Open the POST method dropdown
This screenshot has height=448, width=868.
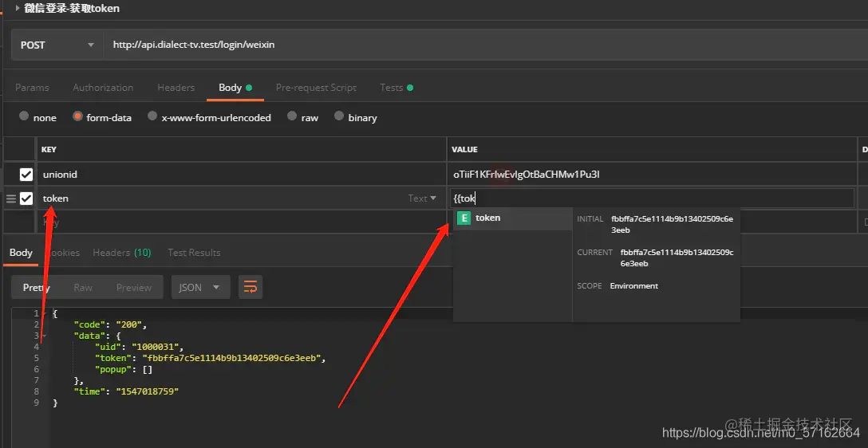point(57,45)
